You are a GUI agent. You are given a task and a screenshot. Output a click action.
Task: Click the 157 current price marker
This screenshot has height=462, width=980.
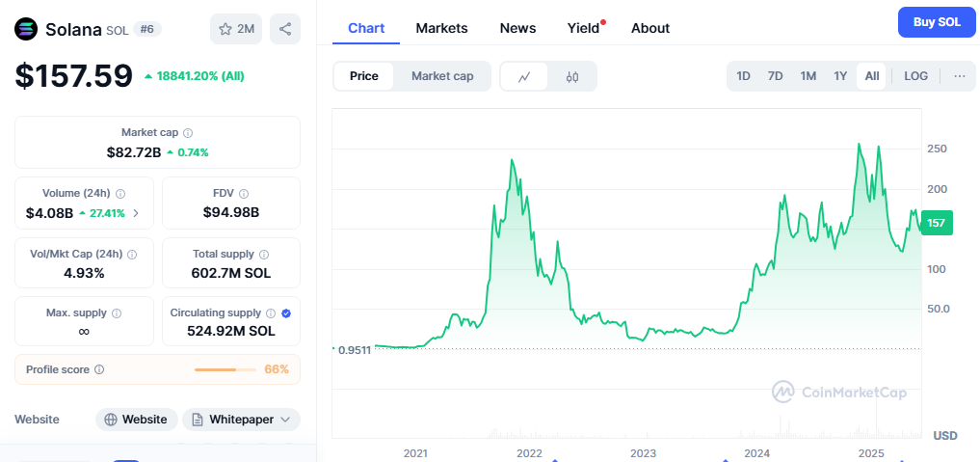937,223
